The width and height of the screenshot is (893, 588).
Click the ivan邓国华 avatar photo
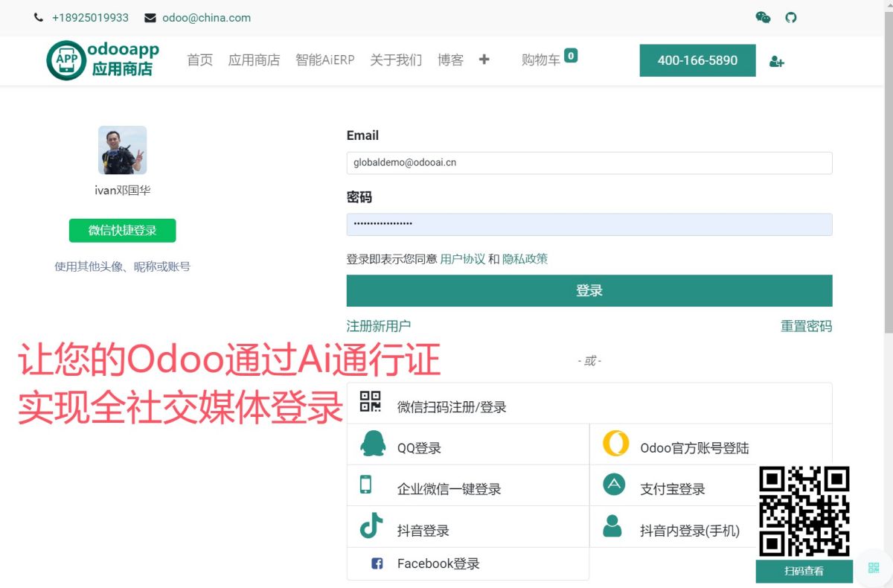coord(123,150)
